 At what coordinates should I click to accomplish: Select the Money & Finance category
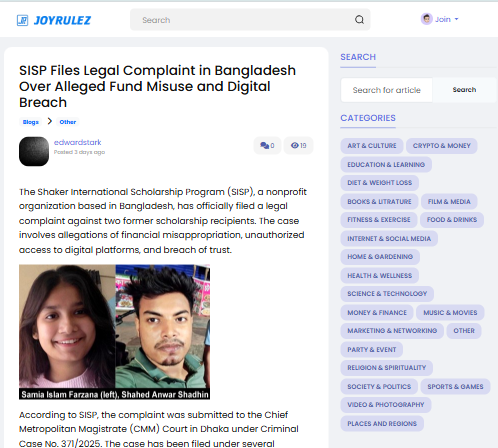pyautogui.click(x=377, y=313)
